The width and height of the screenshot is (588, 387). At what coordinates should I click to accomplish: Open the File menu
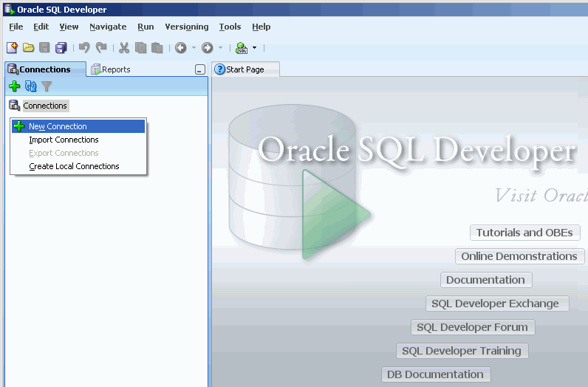pyautogui.click(x=16, y=27)
